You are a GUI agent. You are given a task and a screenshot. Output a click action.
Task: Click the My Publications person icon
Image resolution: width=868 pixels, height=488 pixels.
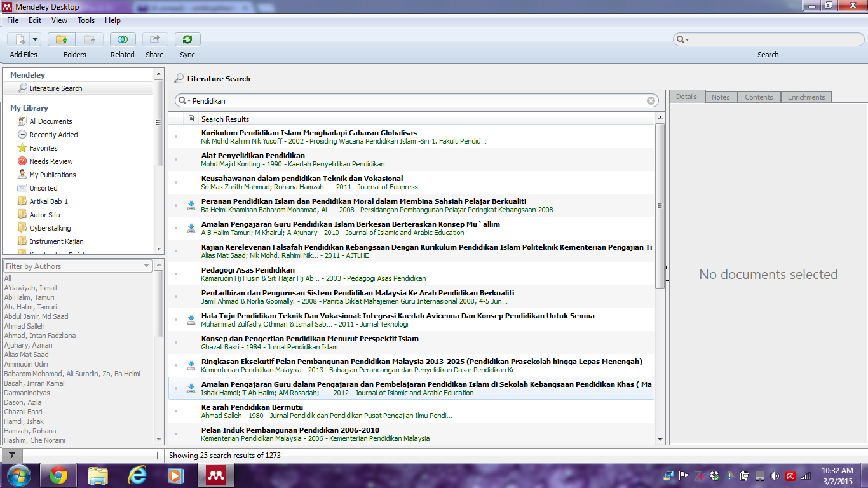pos(22,175)
